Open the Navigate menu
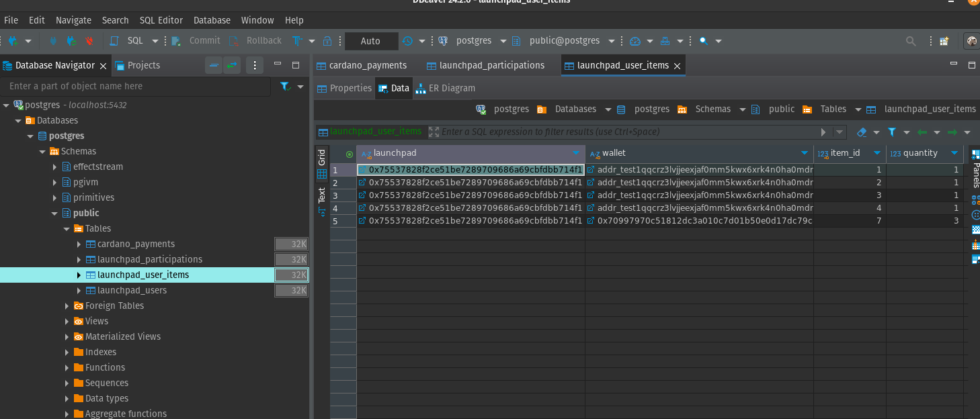 pyautogui.click(x=73, y=20)
